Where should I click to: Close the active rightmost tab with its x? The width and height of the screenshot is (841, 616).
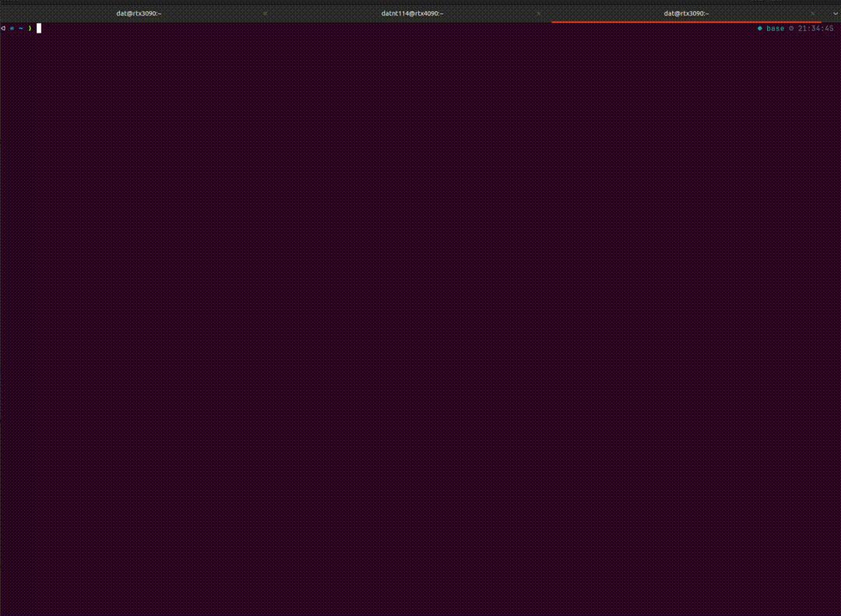pos(812,13)
